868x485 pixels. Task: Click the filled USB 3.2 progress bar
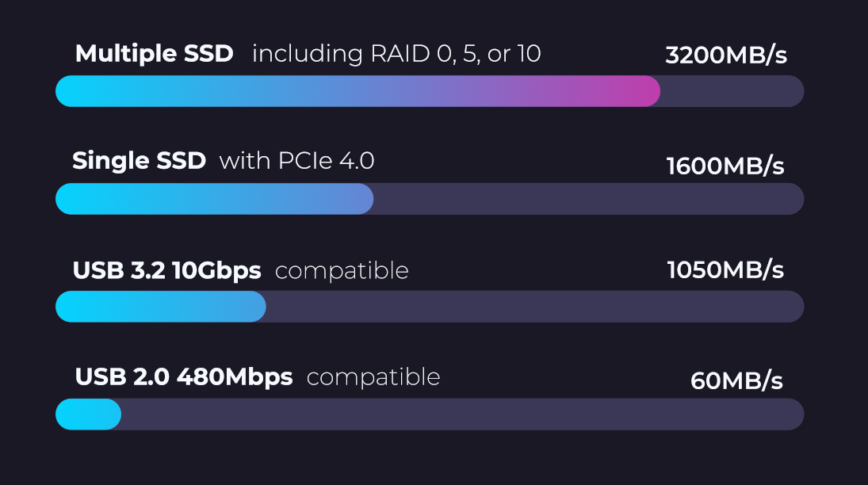[x=161, y=306]
